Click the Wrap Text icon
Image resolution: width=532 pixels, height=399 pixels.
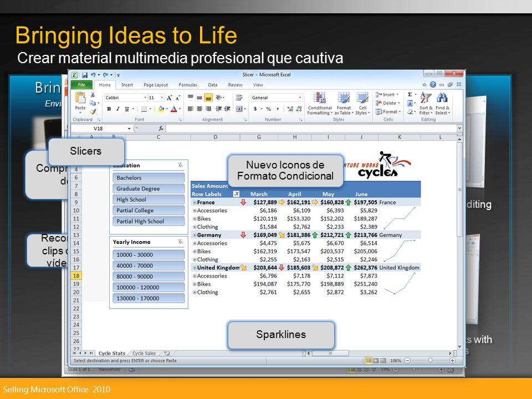(x=239, y=98)
